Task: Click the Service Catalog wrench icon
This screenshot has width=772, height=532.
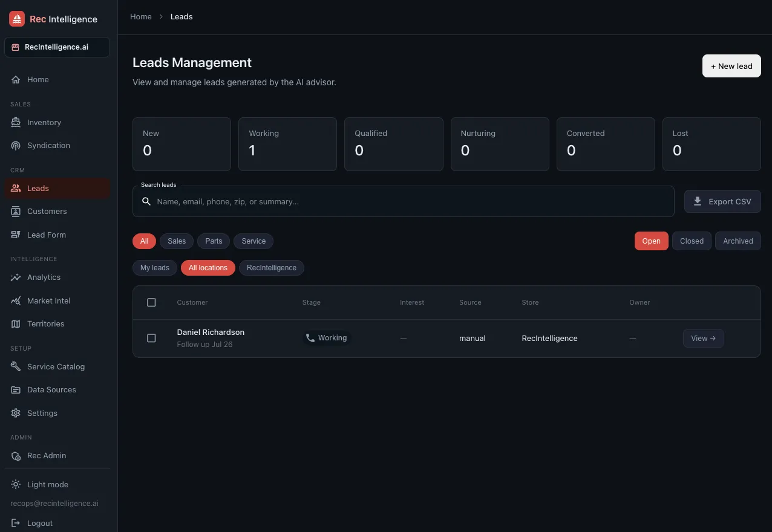Action: [x=16, y=366]
